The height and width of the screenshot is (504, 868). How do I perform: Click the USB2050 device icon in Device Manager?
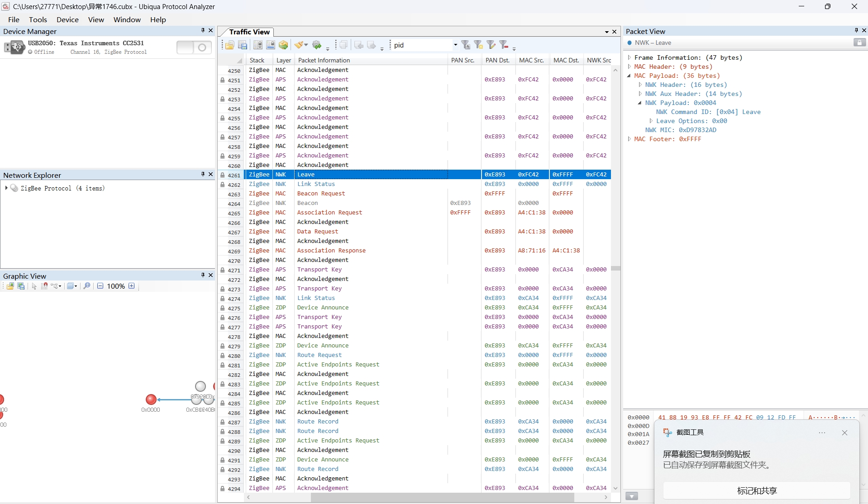[14, 48]
